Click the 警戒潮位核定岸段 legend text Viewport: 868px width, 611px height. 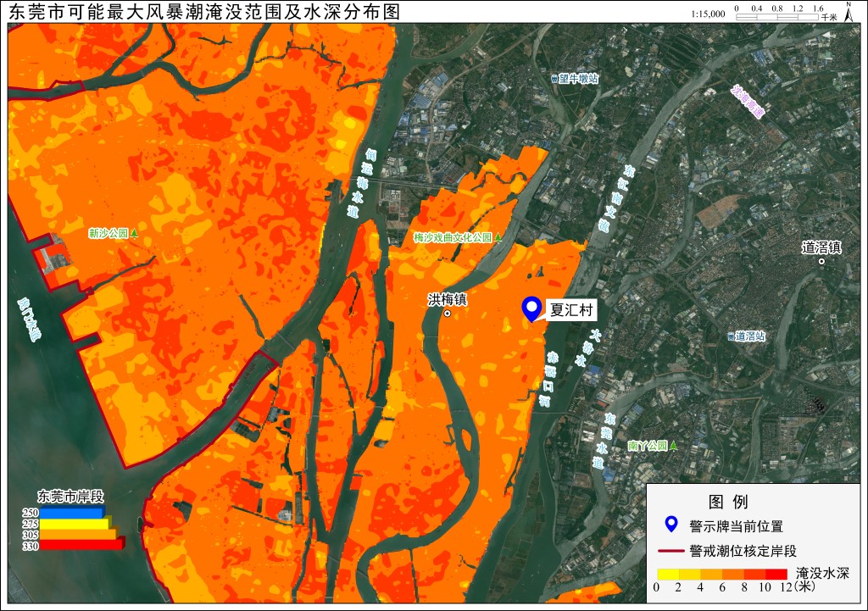[x=743, y=551]
